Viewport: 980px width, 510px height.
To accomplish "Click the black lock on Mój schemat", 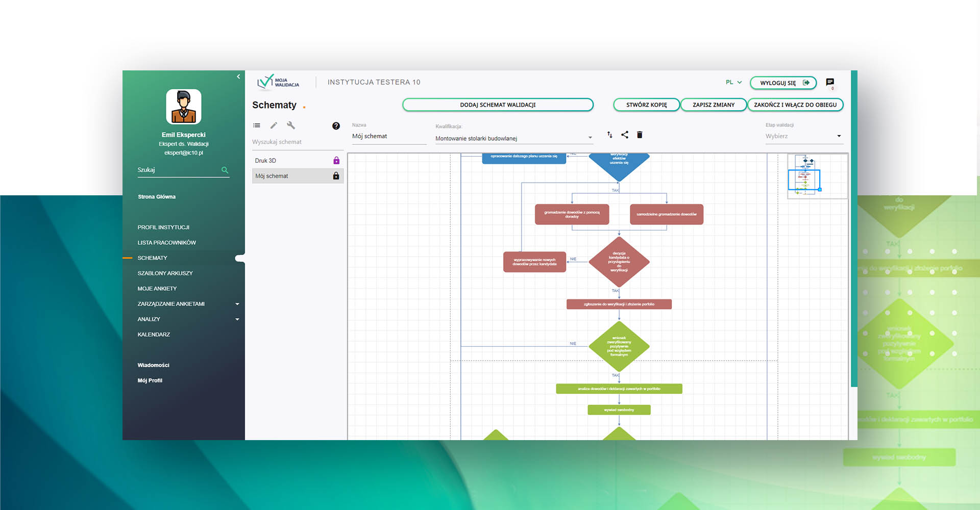I will 336,176.
